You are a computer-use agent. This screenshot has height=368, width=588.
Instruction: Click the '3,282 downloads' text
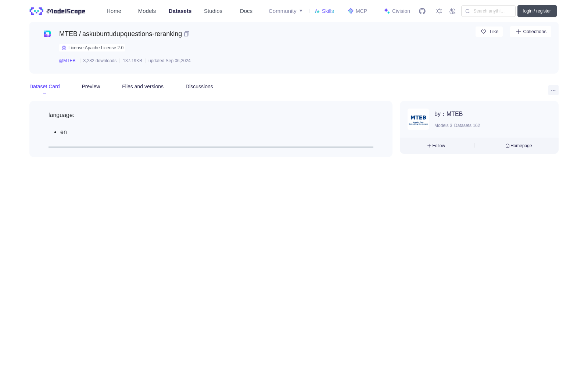(100, 61)
